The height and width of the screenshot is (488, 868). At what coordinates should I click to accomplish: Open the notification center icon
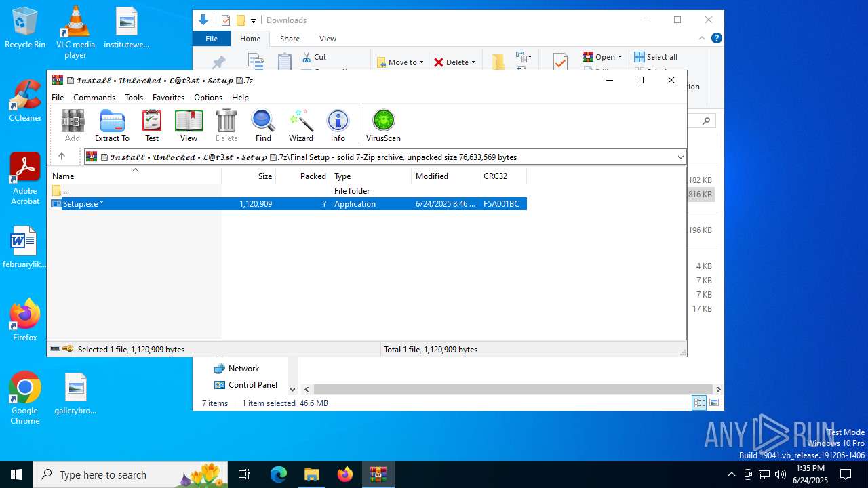tap(846, 474)
